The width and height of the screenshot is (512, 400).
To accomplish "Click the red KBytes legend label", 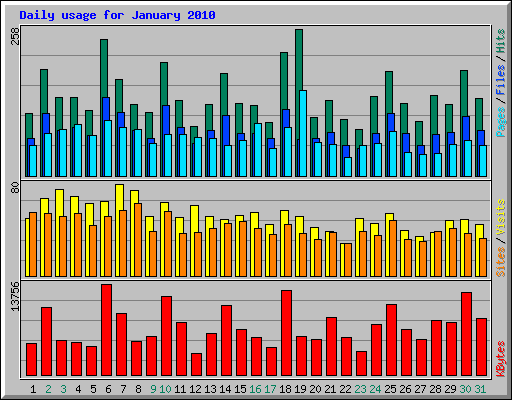I will coord(501,359).
